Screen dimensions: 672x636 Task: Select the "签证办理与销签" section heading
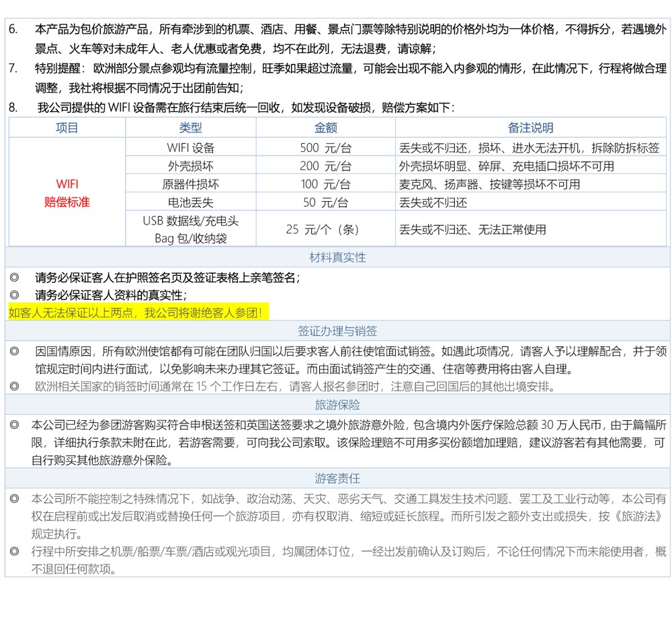coord(337,331)
